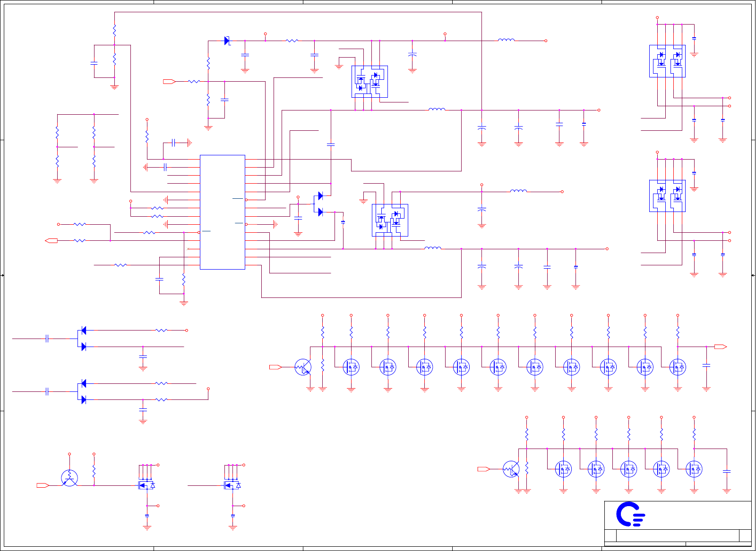Click the output port ending the ten-MOSFET row
The image size is (756, 551).
point(721,347)
